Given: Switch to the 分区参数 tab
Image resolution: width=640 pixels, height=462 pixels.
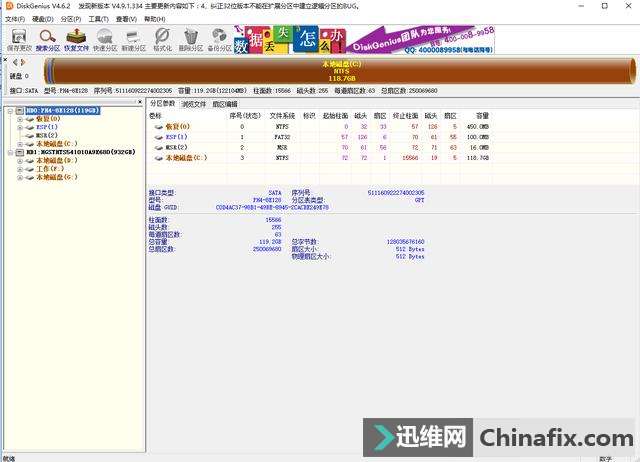Looking at the screenshot, I should click(162, 104).
